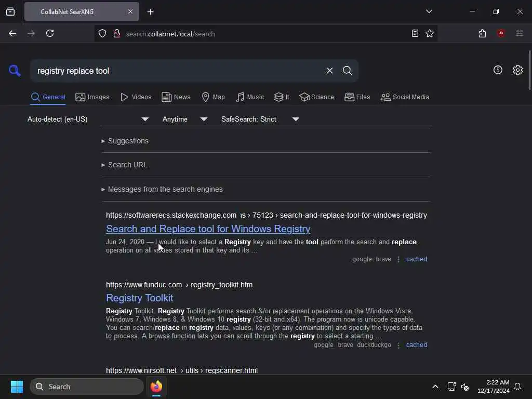Toggle reader view icon

[x=415, y=34]
